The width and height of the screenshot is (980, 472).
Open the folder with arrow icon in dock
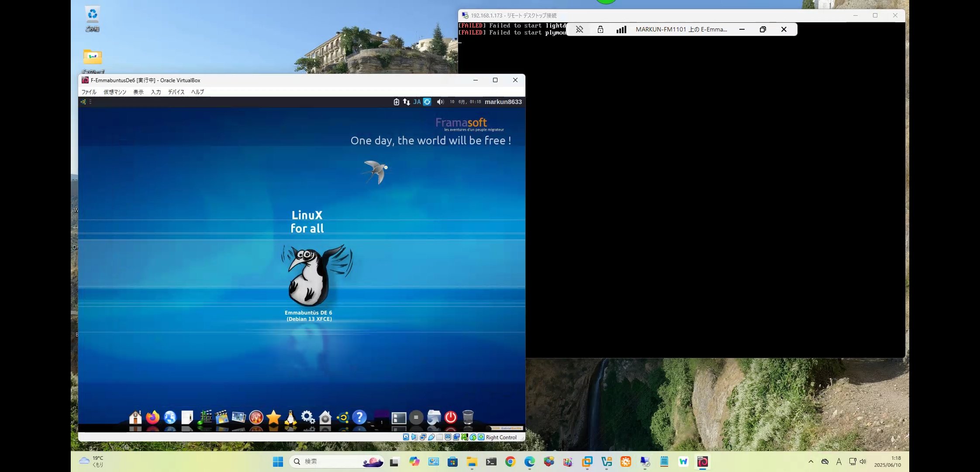433,417
